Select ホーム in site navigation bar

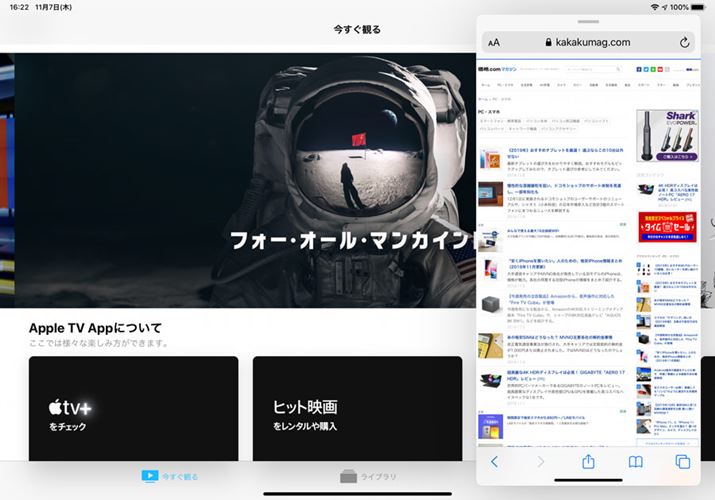(x=486, y=85)
